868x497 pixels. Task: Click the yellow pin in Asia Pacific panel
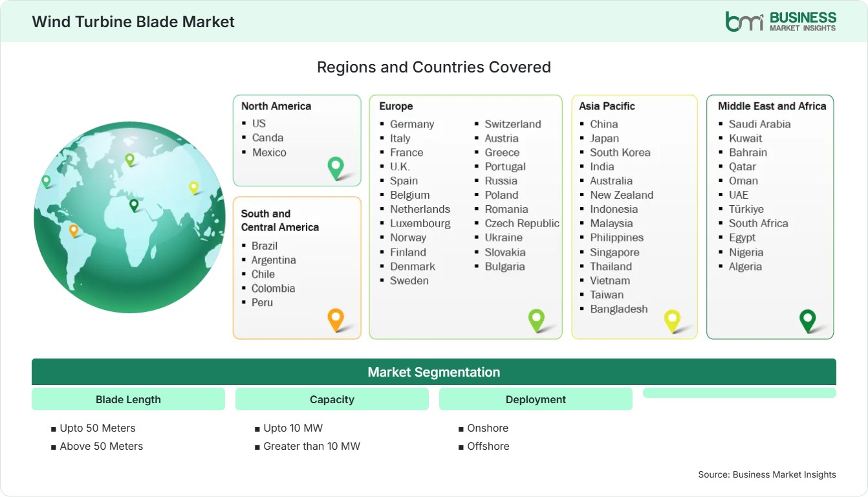click(x=673, y=320)
